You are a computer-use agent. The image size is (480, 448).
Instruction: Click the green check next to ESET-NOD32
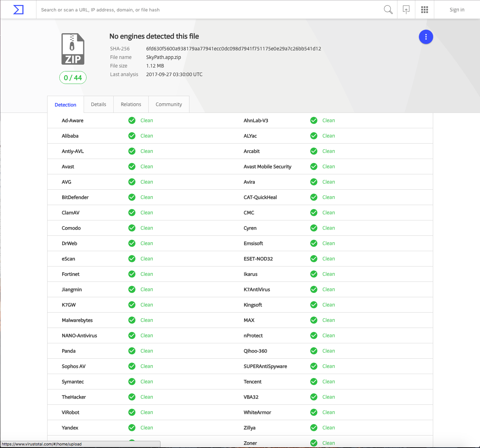coord(314,259)
